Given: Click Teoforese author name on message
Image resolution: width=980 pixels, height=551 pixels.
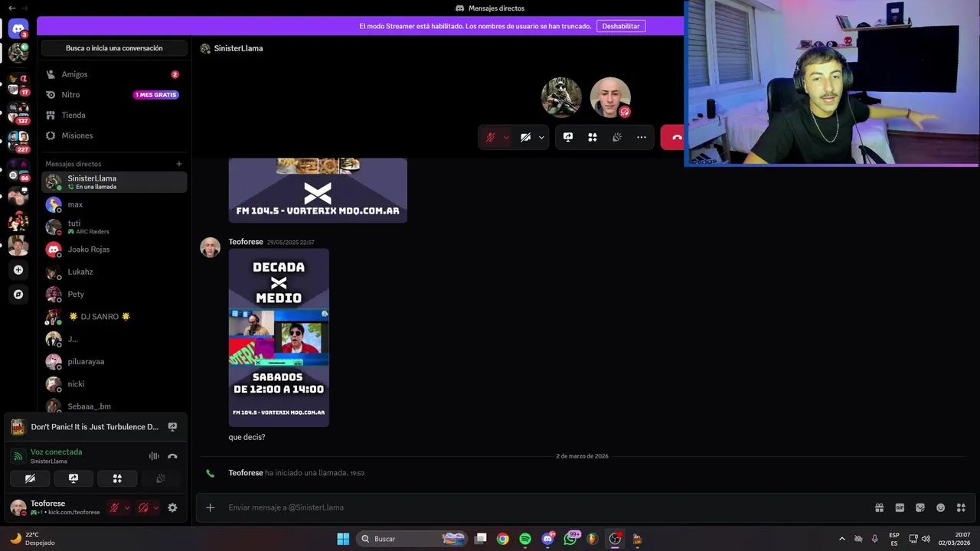Looking at the screenshot, I should pyautogui.click(x=246, y=242).
